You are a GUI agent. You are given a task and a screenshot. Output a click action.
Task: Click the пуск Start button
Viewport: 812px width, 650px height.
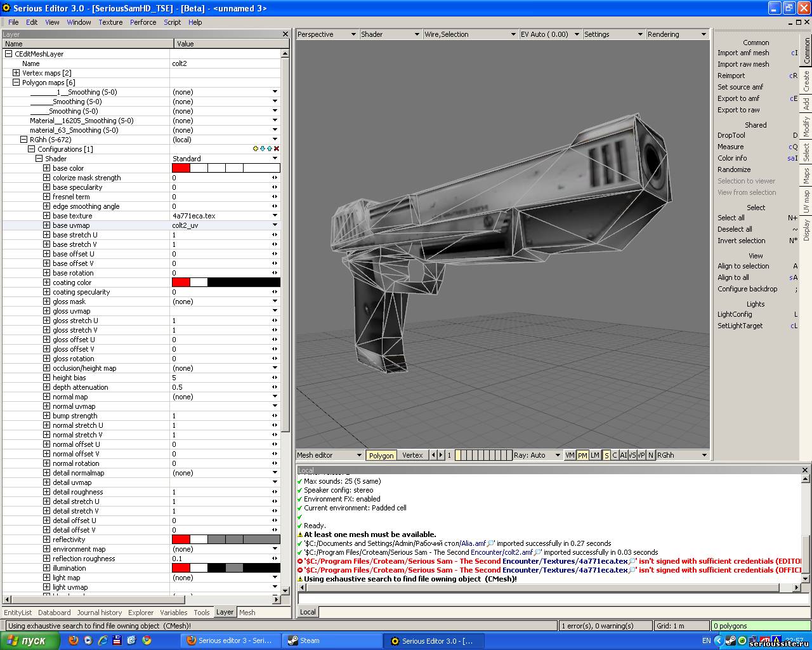pos(30,640)
